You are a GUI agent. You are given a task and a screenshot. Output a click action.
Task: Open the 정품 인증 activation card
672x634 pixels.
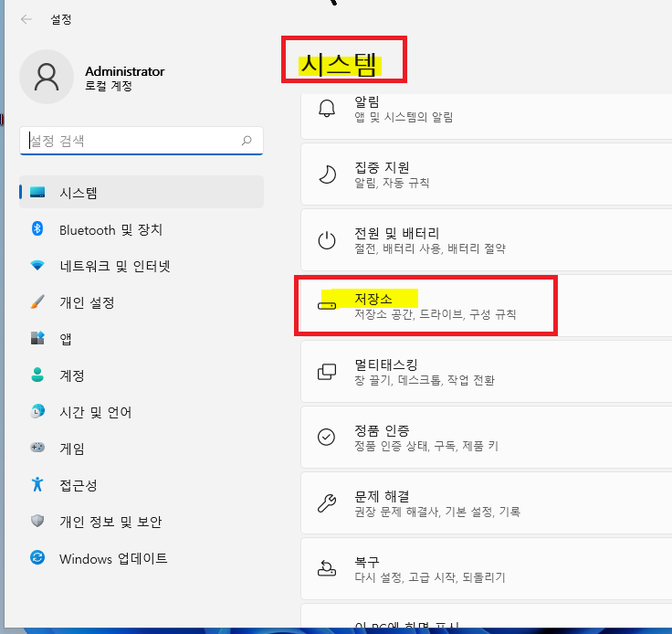[x=487, y=438]
